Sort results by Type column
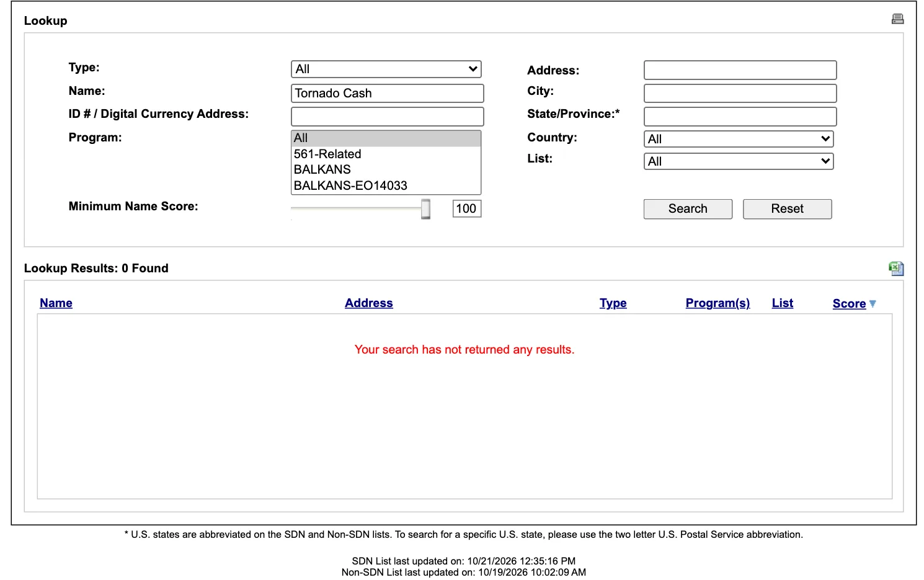This screenshot has height=580, width=924. (613, 303)
